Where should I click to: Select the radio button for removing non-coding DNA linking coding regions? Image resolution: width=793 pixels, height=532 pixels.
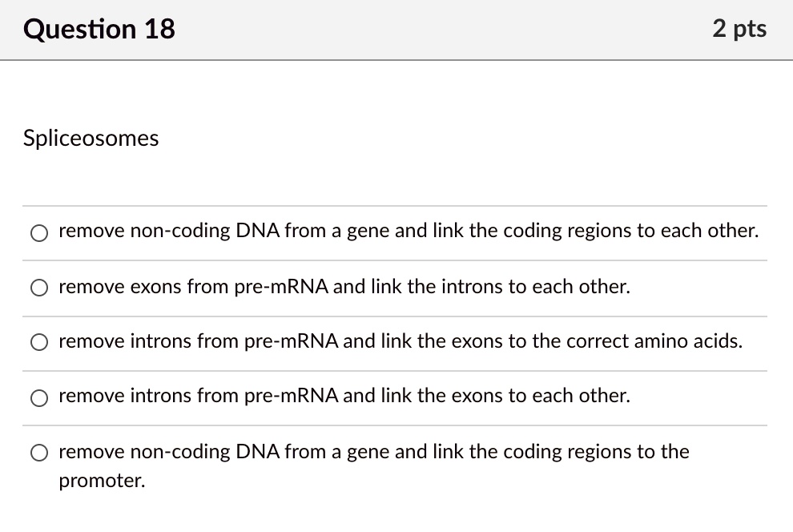pyautogui.click(x=38, y=232)
